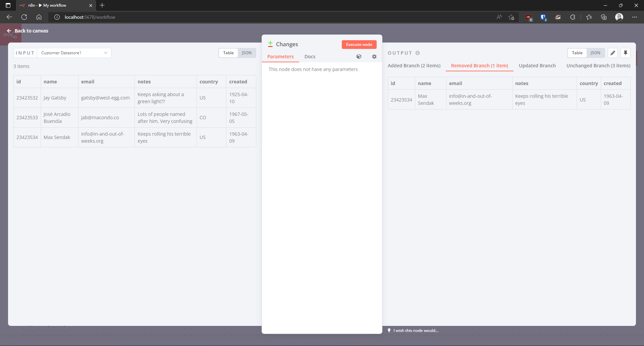Refresh the page with the reload icon
644x346 pixels.
click(x=24, y=17)
